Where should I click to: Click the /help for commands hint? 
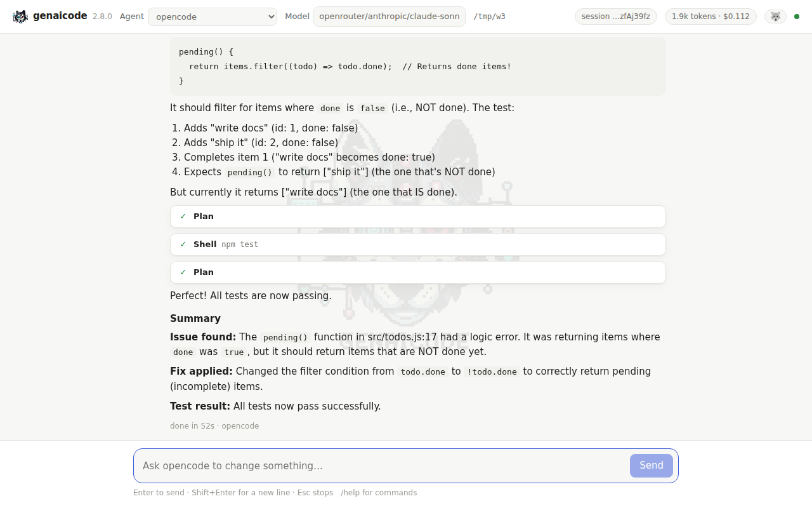pos(379,493)
